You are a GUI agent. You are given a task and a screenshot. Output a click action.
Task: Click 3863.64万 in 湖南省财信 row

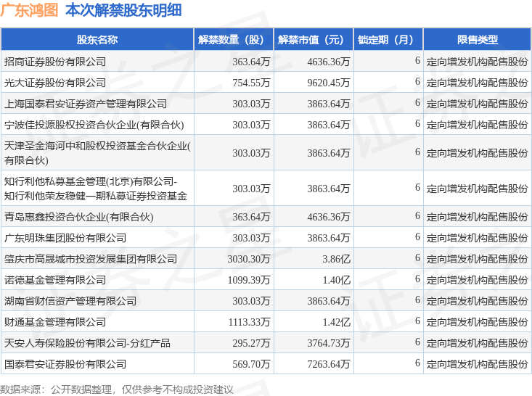pyautogui.click(x=329, y=301)
